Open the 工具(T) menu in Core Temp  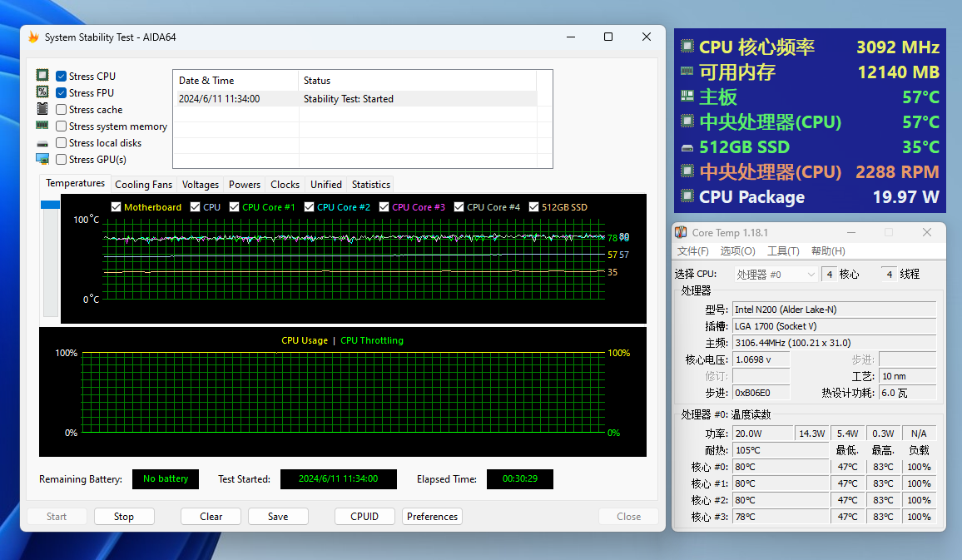click(783, 250)
